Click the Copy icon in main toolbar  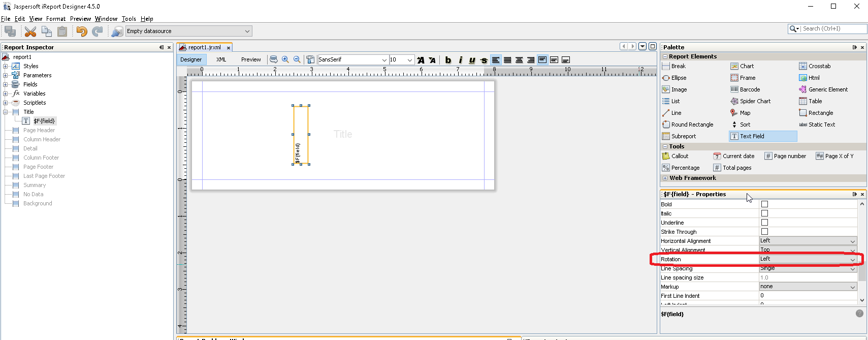pyautogui.click(x=47, y=32)
